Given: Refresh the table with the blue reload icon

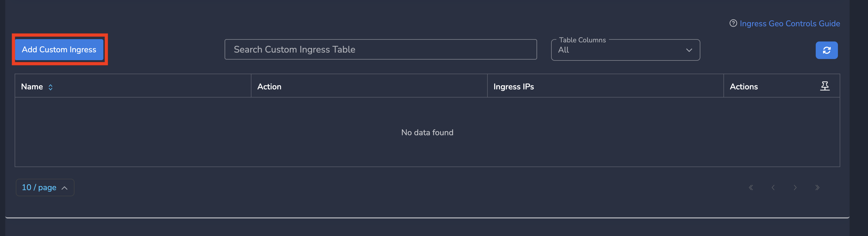Looking at the screenshot, I should [x=826, y=50].
